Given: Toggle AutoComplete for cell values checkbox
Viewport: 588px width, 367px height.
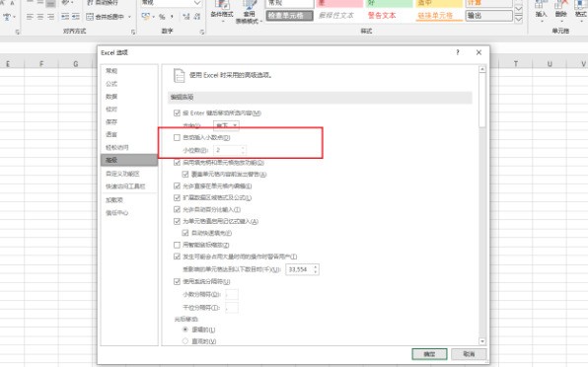Looking at the screenshot, I should pyautogui.click(x=177, y=221).
